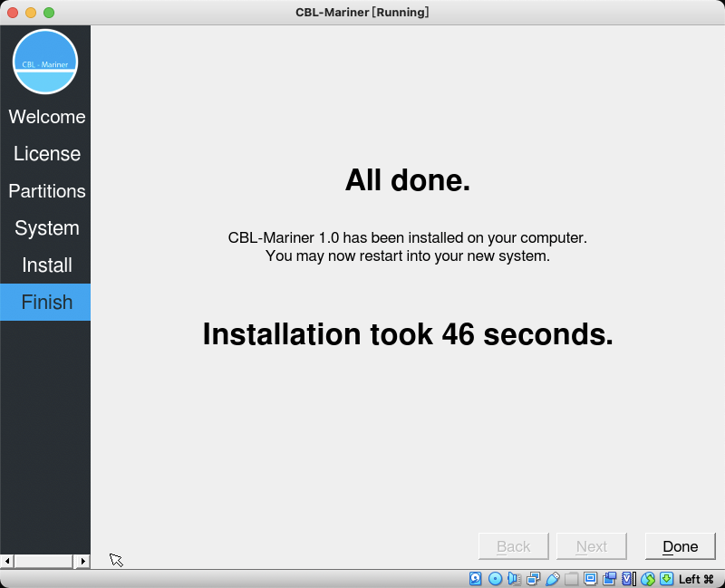Screen dimensions: 725x588
Task: Open the optical disc drive status icon
Action: 495,578
